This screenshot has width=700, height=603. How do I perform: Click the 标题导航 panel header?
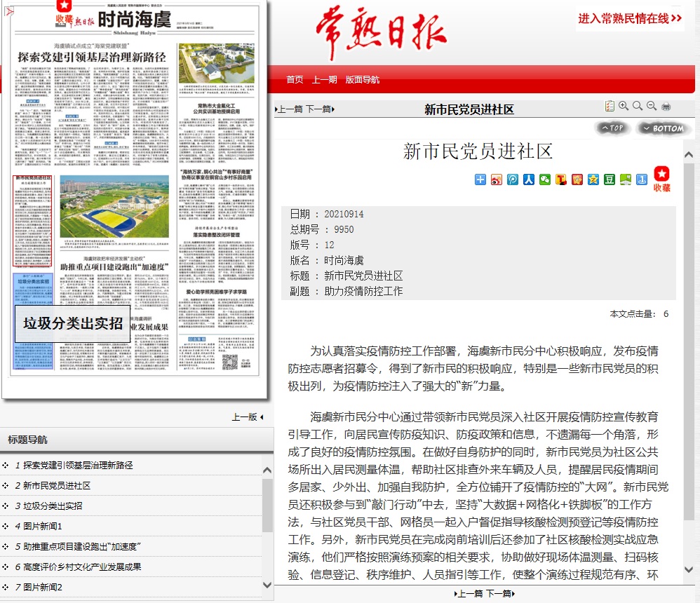click(x=137, y=440)
